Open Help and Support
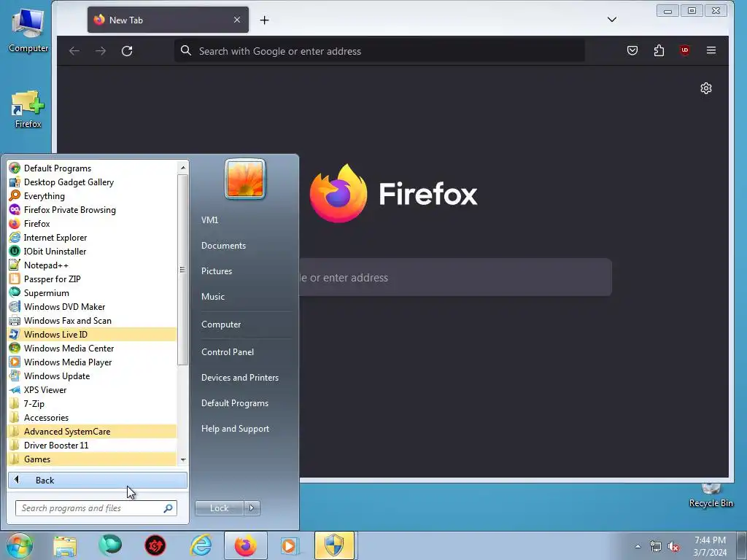This screenshot has height=560, width=747. click(235, 429)
